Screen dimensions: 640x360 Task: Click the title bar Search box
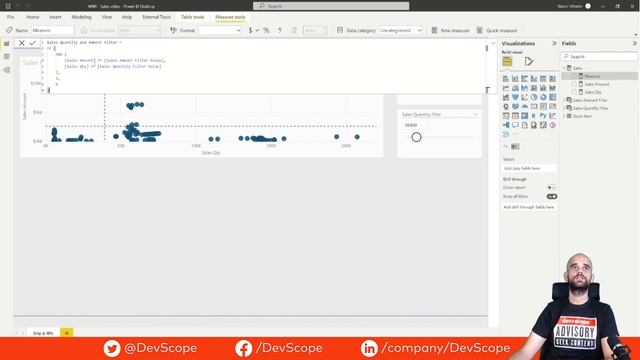pos(331,6)
